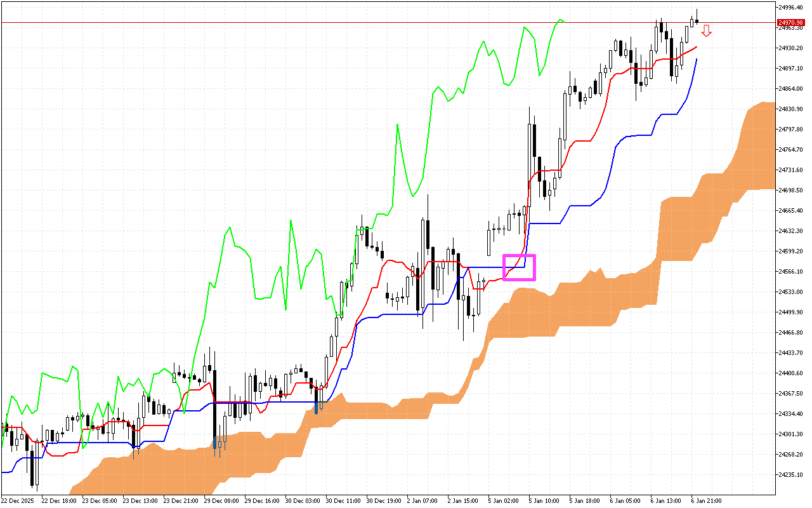Select the blue Kijun line's right end
Screen dimensions: 812x508
[697, 59]
